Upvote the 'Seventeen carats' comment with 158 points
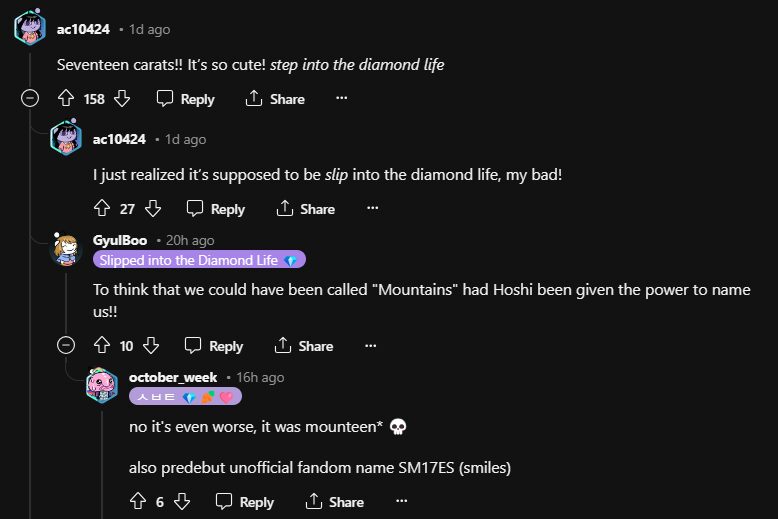 tap(66, 99)
